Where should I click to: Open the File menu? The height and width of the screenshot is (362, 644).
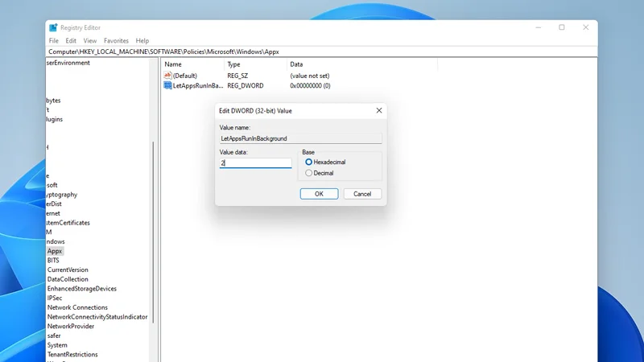[53, 41]
